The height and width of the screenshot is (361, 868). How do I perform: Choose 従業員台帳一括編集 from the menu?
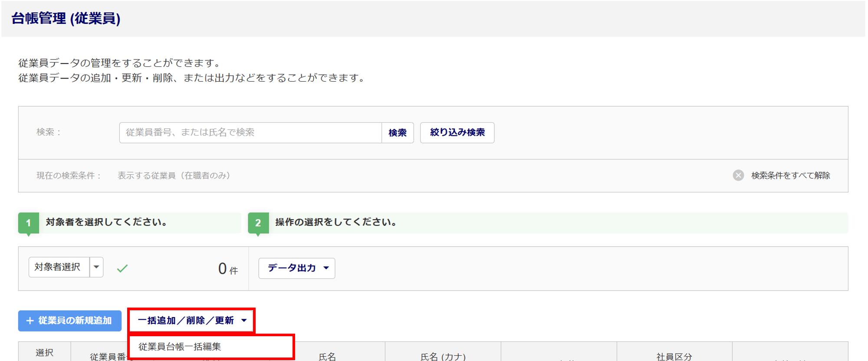coord(211,346)
